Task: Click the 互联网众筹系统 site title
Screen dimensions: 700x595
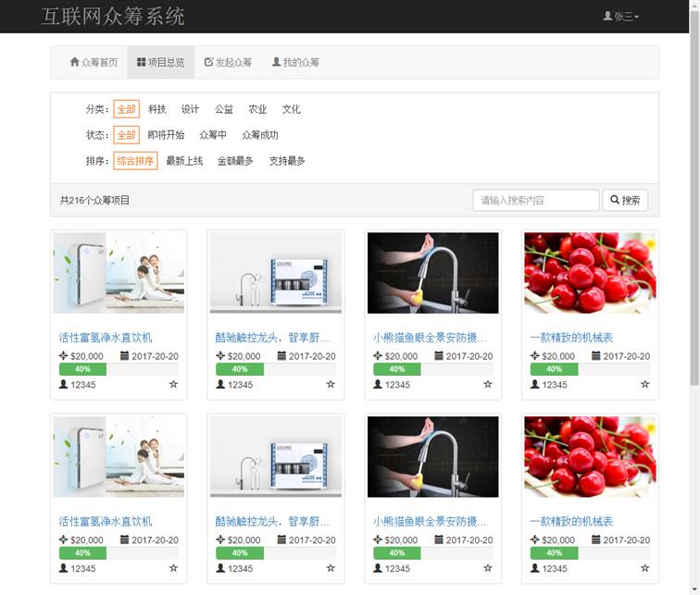Action: click(x=113, y=17)
